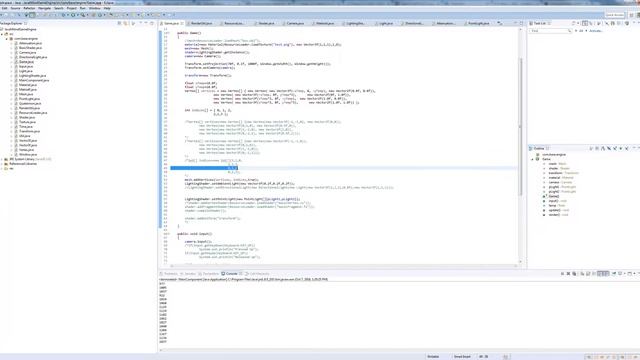640x360 pixels.
Task: Open dropdown arrow next to Run icon
Action: coord(77,15)
